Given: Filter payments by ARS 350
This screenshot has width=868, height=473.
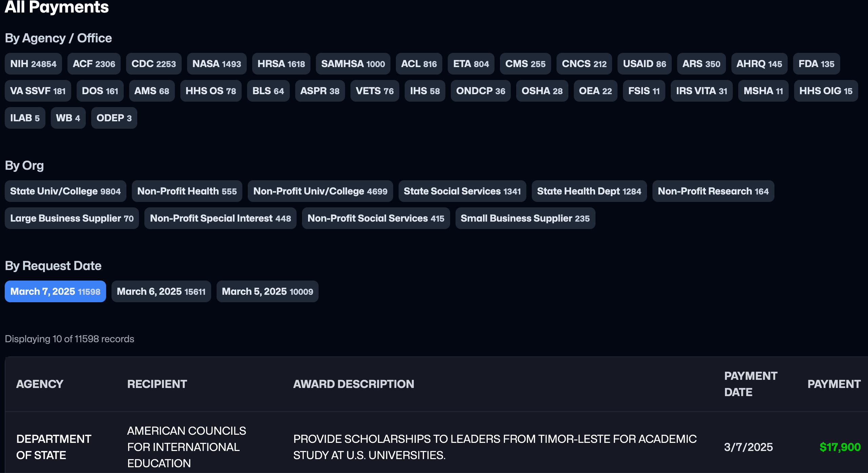Looking at the screenshot, I should 701,64.
